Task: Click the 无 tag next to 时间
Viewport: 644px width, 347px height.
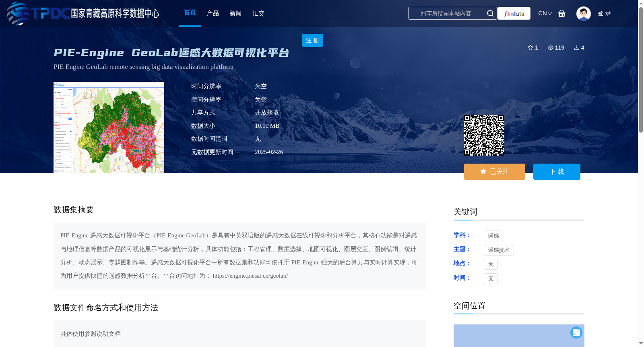Action: [x=491, y=278]
